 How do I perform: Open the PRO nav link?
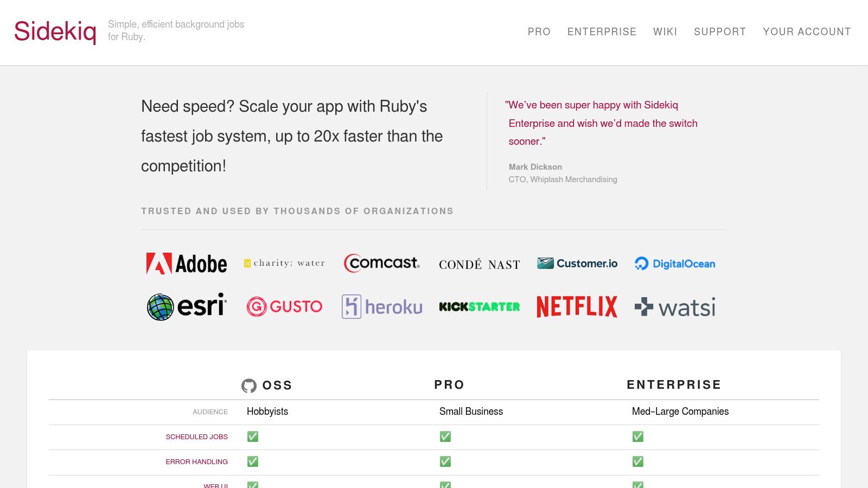[x=539, y=31]
